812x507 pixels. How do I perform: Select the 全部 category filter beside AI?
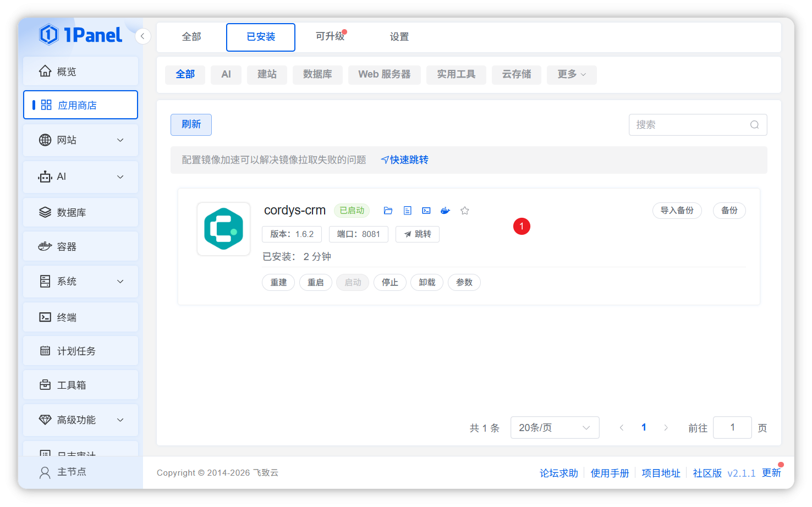185,75
